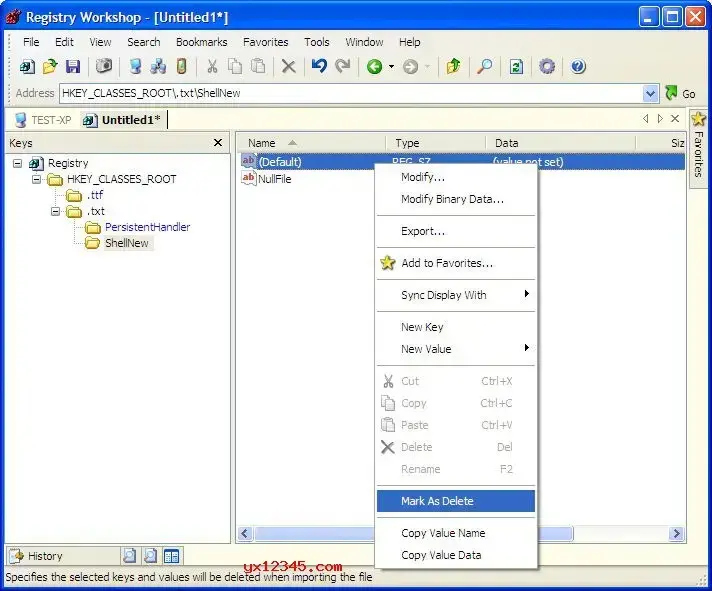Choose Export... from the context menu

point(456,231)
